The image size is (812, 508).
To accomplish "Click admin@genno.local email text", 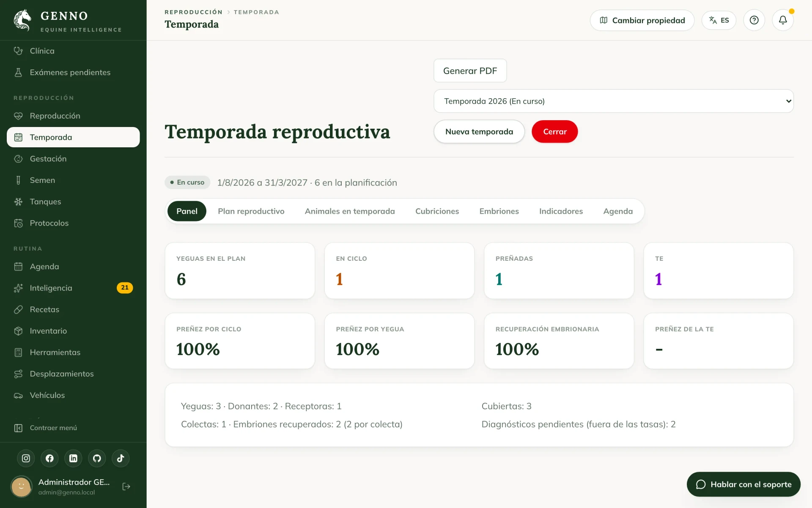I will pos(66,492).
